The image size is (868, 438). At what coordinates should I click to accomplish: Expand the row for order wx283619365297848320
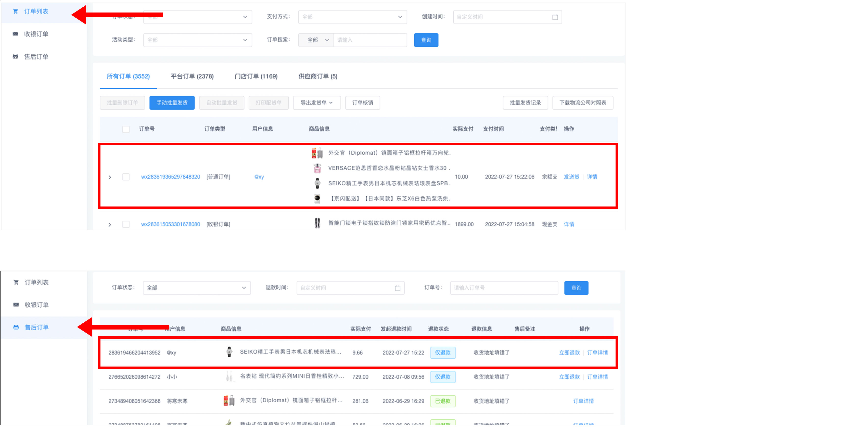pos(109,177)
